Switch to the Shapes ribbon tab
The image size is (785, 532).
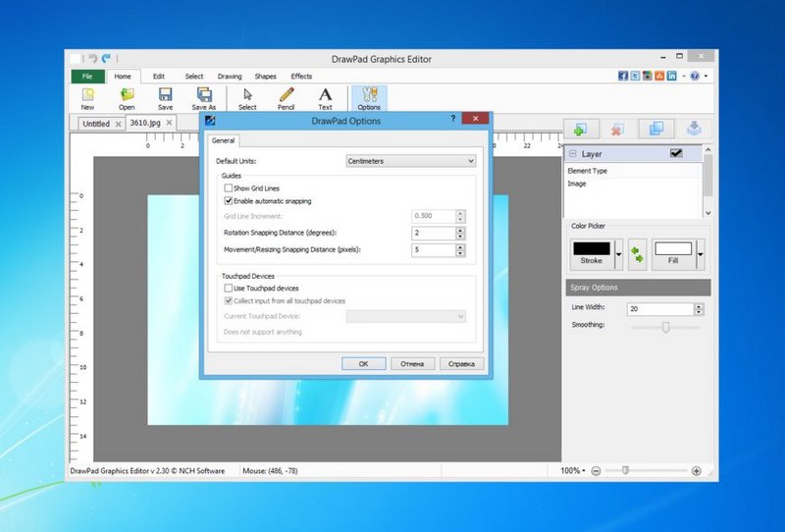[265, 77]
